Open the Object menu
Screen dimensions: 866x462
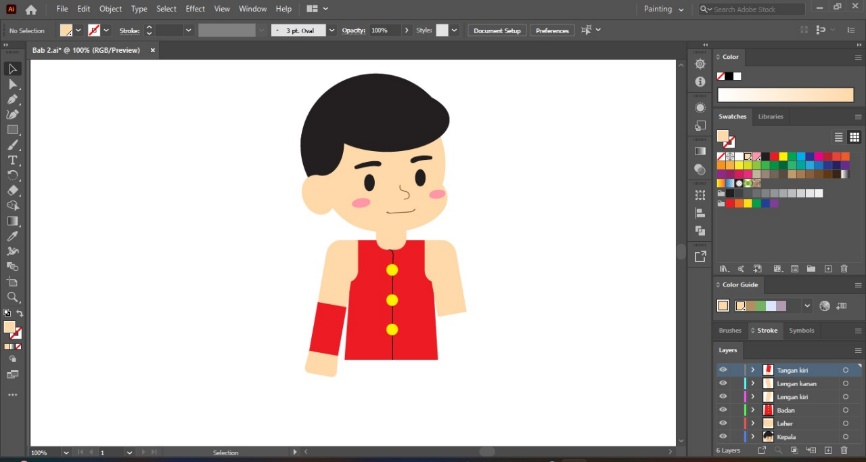(x=110, y=9)
